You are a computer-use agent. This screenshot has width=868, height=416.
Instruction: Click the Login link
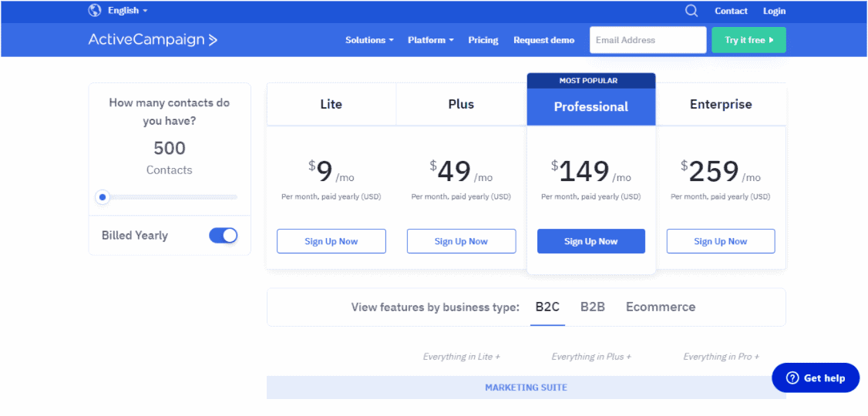774,11
